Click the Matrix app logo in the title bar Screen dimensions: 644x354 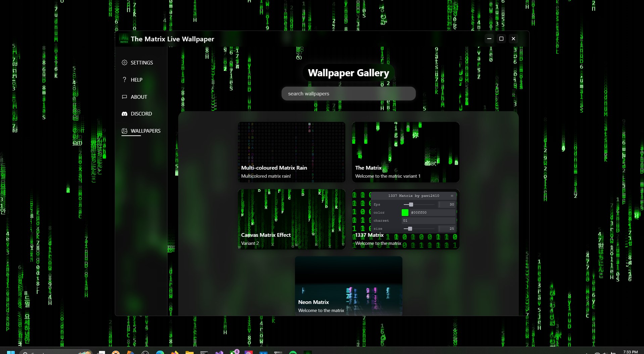[x=124, y=39]
